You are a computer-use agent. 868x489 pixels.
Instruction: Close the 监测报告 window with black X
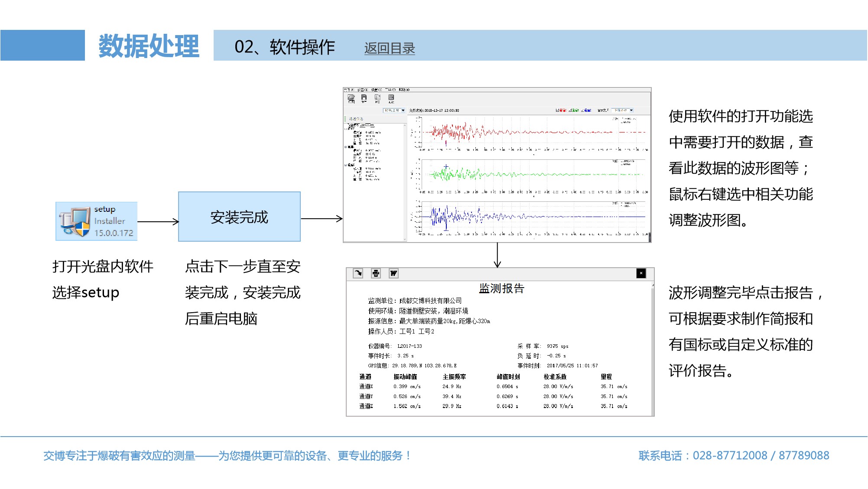[x=641, y=273]
